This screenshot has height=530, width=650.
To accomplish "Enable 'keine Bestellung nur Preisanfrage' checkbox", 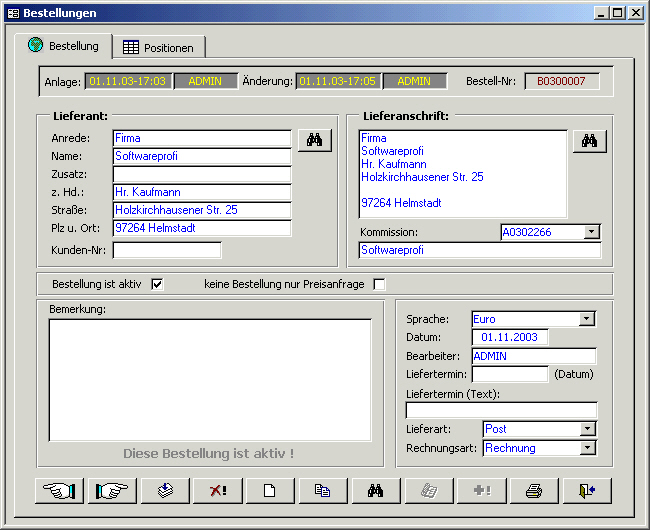I will (x=379, y=284).
